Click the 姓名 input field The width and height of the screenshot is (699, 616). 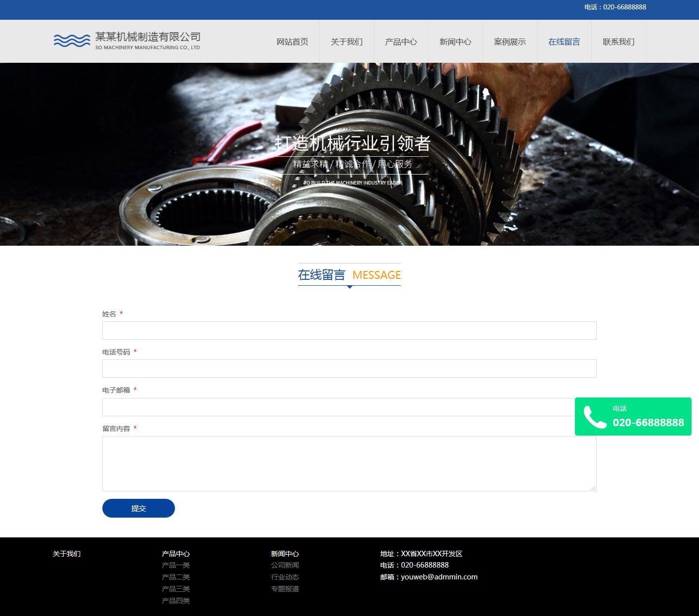(x=349, y=331)
